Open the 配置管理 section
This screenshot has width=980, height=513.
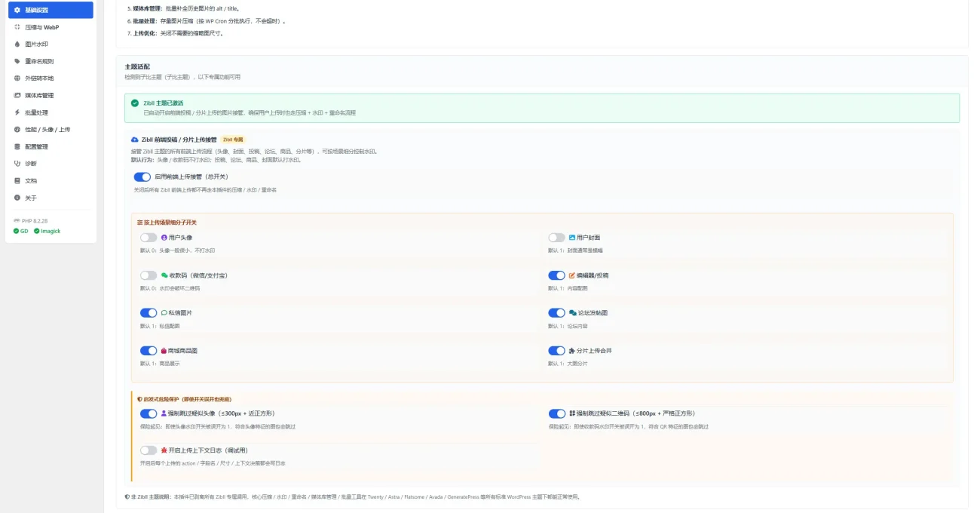click(x=51, y=146)
